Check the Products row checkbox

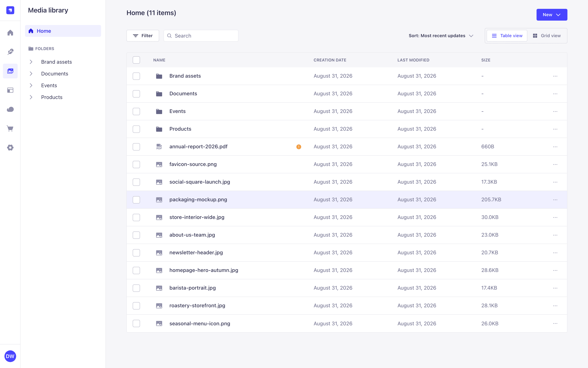(136, 129)
